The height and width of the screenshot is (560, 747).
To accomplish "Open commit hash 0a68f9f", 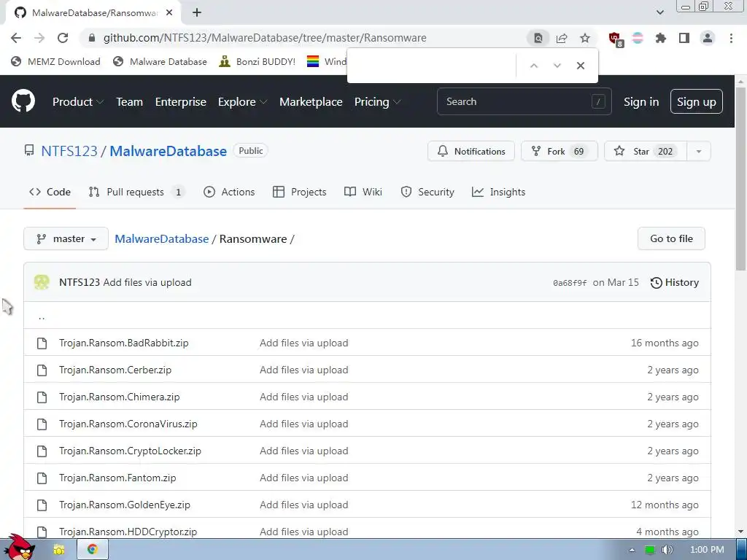I will 570,283.
